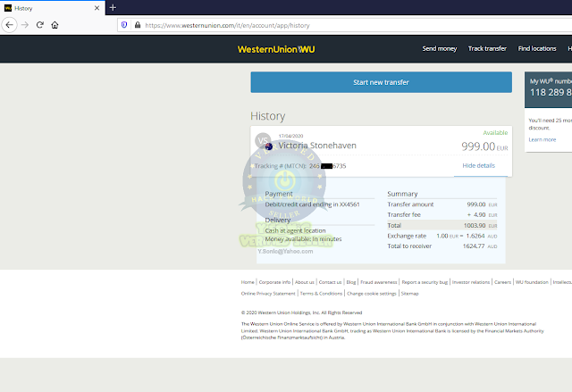This screenshot has height=392, width=572.
Task: Open the Track transfer menu item
Action: pos(487,49)
